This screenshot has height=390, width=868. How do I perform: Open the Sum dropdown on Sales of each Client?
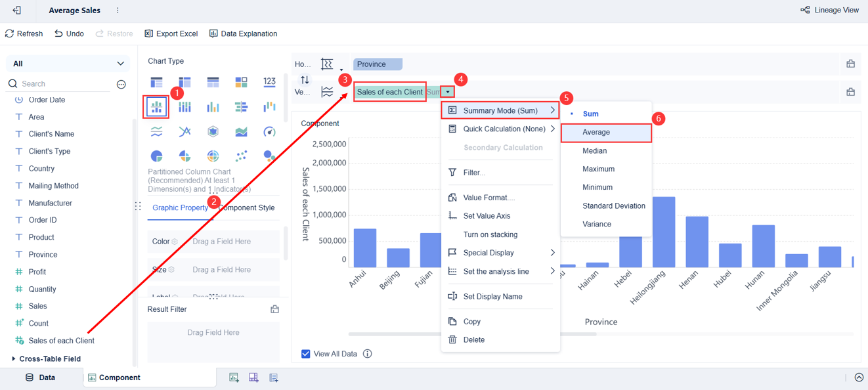tap(447, 91)
